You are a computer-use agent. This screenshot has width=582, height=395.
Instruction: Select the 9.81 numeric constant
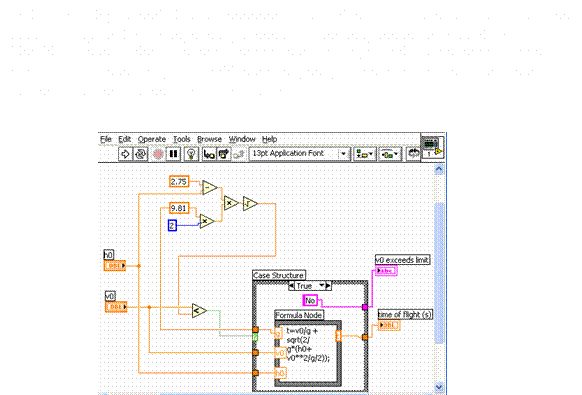point(179,208)
